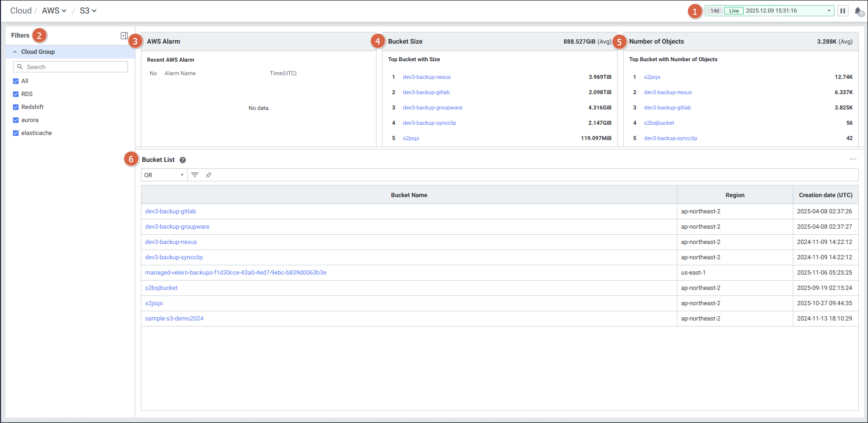Open the AWS breadcrumb dropdown

(x=54, y=11)
